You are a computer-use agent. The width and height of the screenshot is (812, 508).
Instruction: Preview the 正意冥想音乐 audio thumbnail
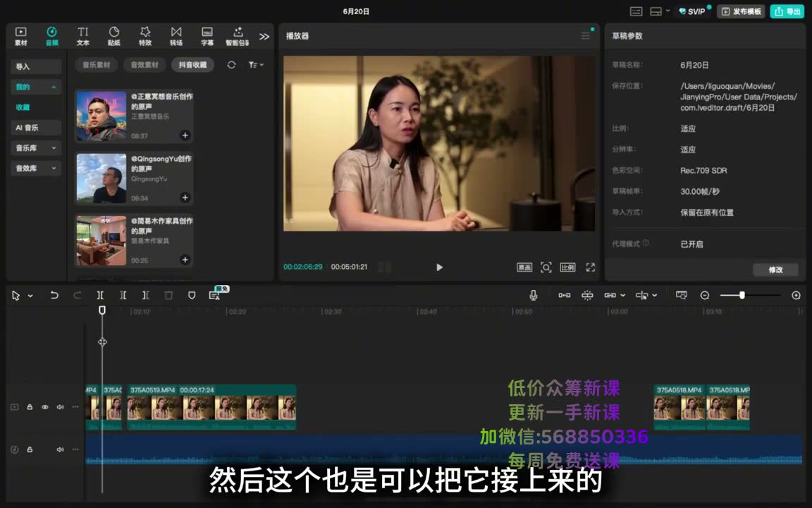(101, 116)
